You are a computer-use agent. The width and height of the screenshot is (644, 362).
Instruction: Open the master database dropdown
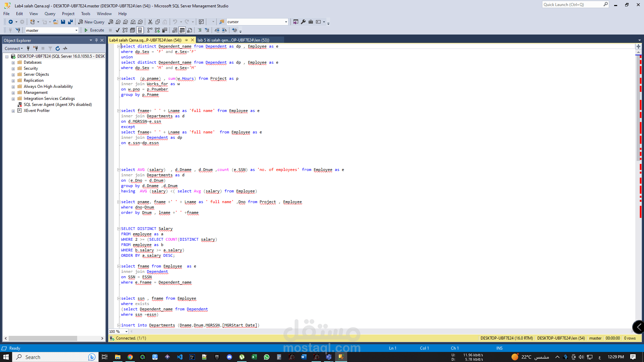point(76,31)
